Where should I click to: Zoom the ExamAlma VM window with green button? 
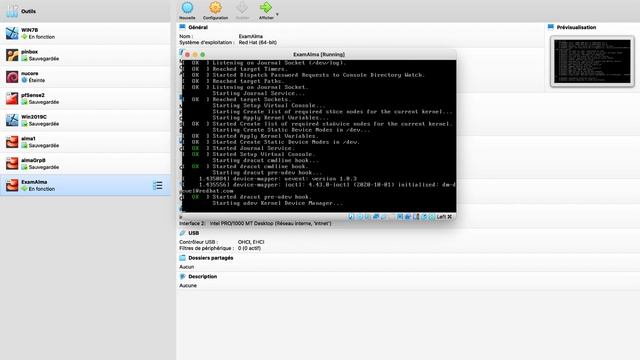click(x=202, y=55)
